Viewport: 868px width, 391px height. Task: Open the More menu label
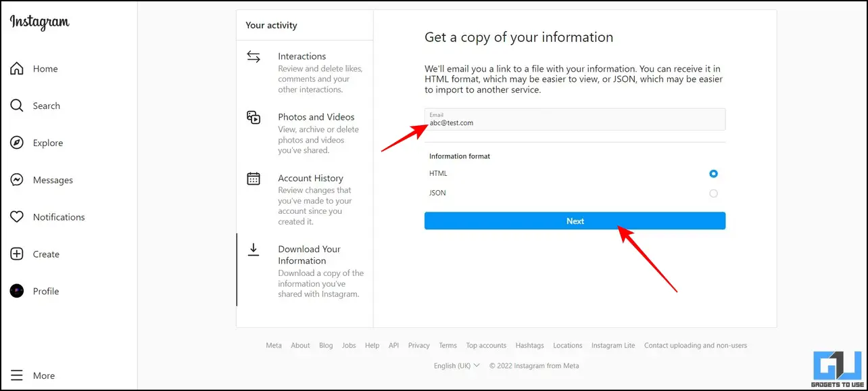tap(44, 375)
